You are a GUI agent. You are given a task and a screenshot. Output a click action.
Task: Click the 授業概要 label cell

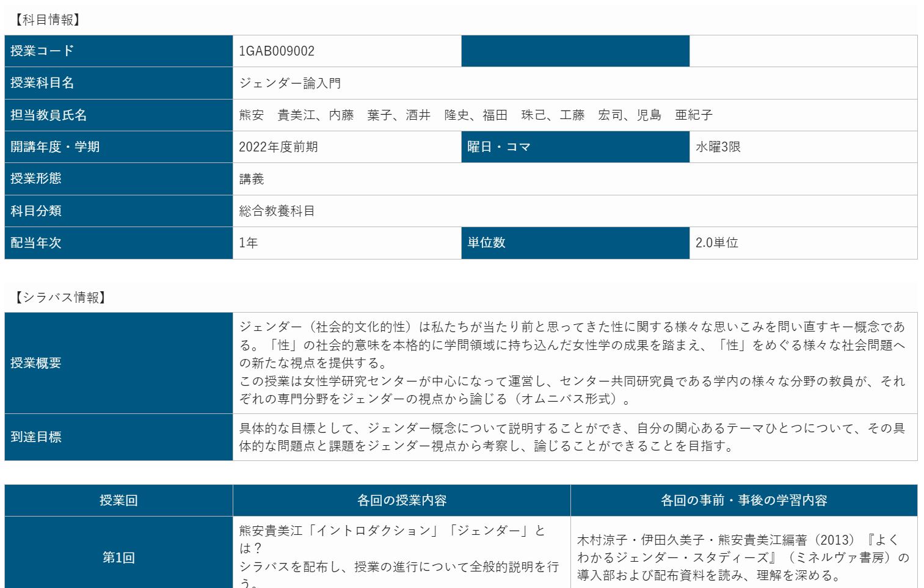point(118,363)
